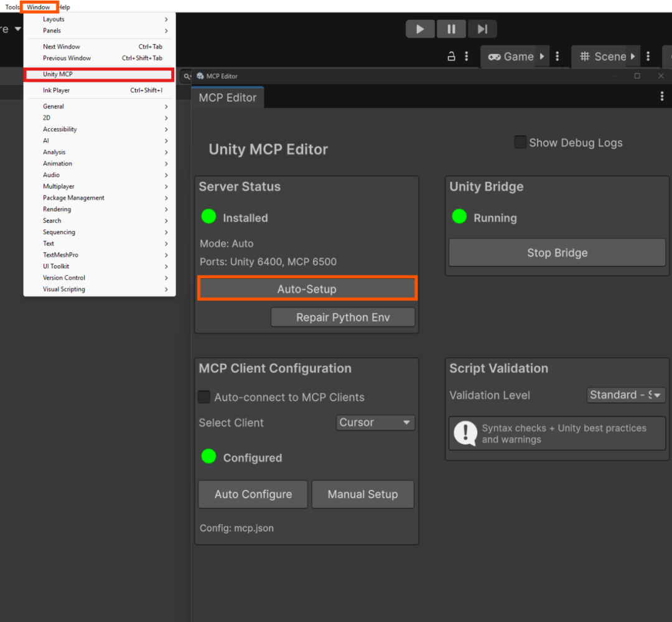
Task: Click Stop Bridge in Unity Bridge panel
Action: [x=557, y=252]
